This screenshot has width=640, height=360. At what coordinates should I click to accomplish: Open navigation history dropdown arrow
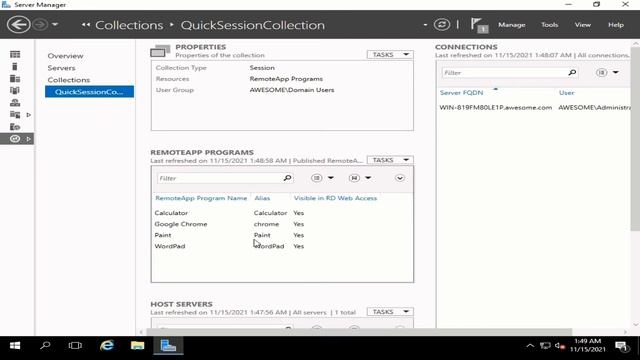(x=55, y=24)
